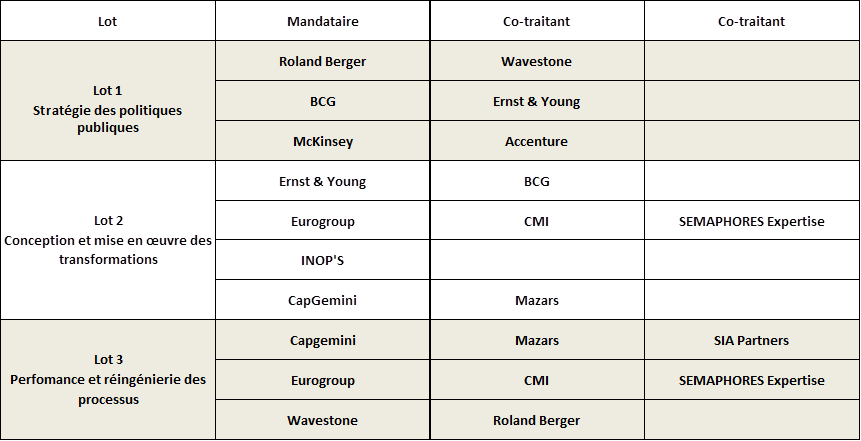Select the INOP'S cell
Screen dimensions: 861x441
322,260
